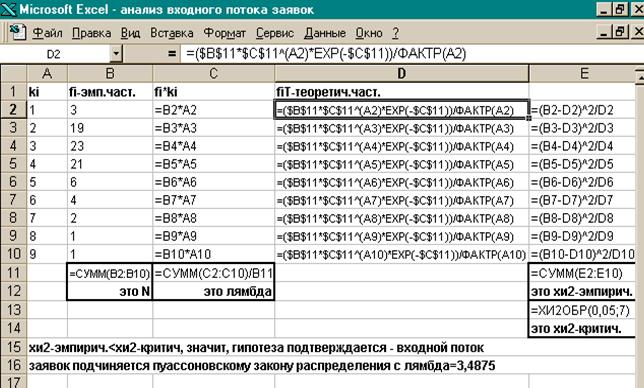The width and height of the screenshot is (644, 388).
Task: Click cell 'fi*ki'
Action: click(x=213, y=92)
